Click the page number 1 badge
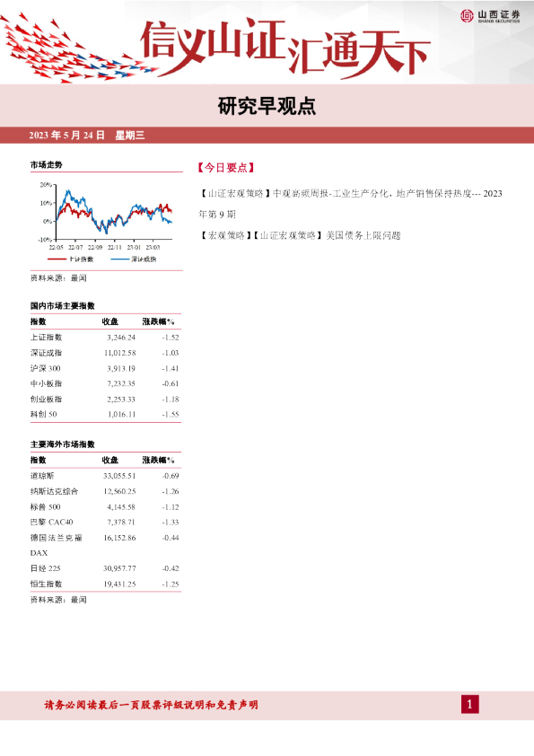The image size is (534, 756). point(470,705)
